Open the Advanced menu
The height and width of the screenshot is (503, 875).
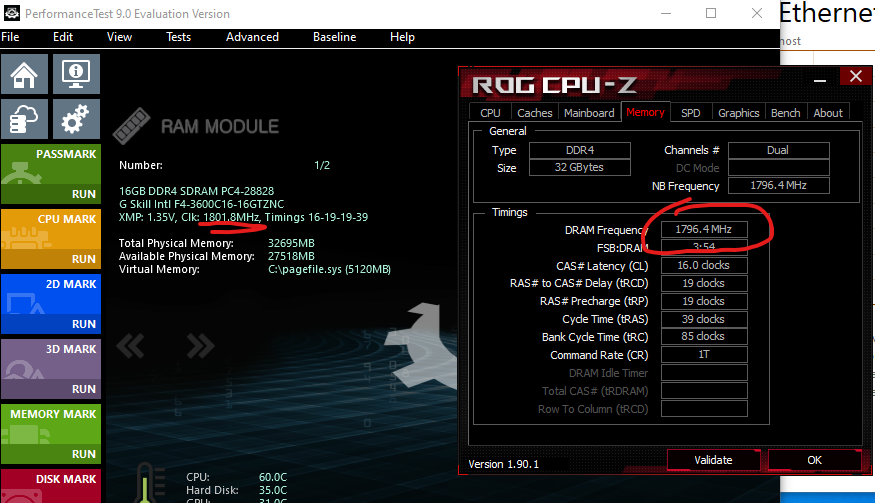[252, 37]
